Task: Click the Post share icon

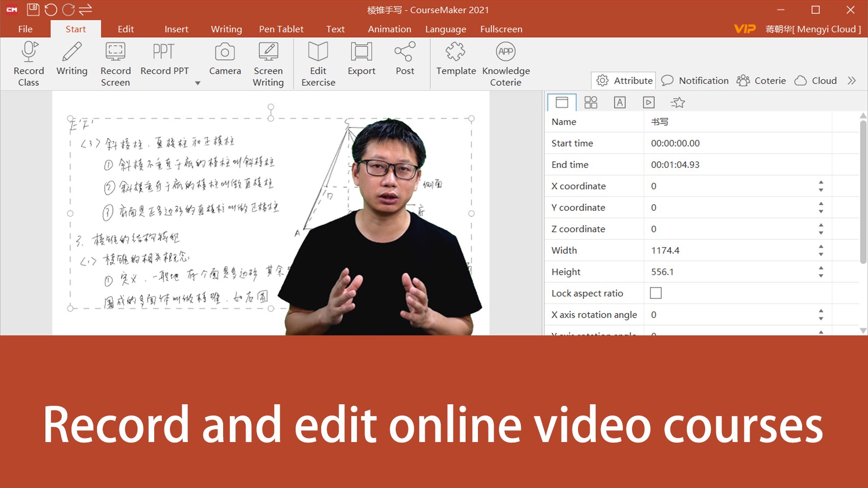Action: tap(405, 52)
